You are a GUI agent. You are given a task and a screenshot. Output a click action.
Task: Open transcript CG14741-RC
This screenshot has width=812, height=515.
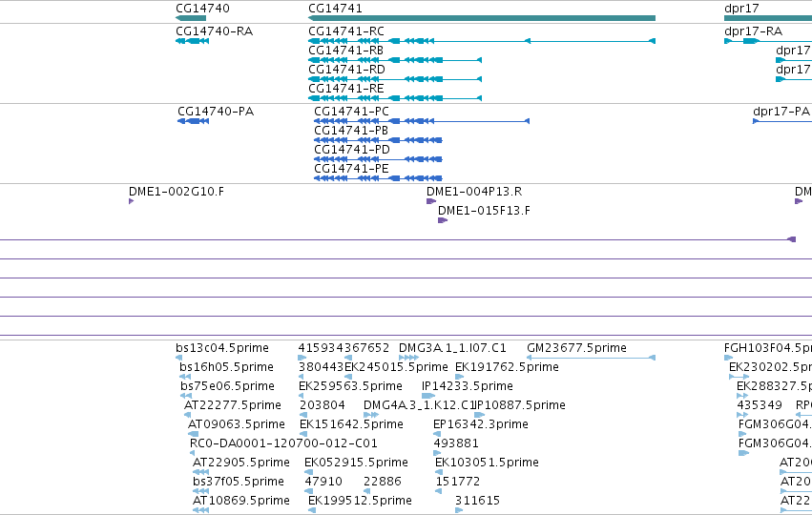pos(346,31)
